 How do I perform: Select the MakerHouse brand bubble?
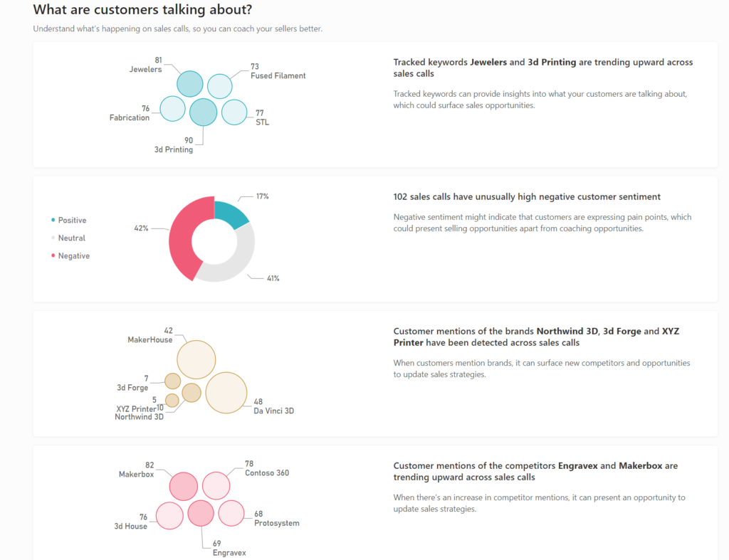[x=196, y=359]
